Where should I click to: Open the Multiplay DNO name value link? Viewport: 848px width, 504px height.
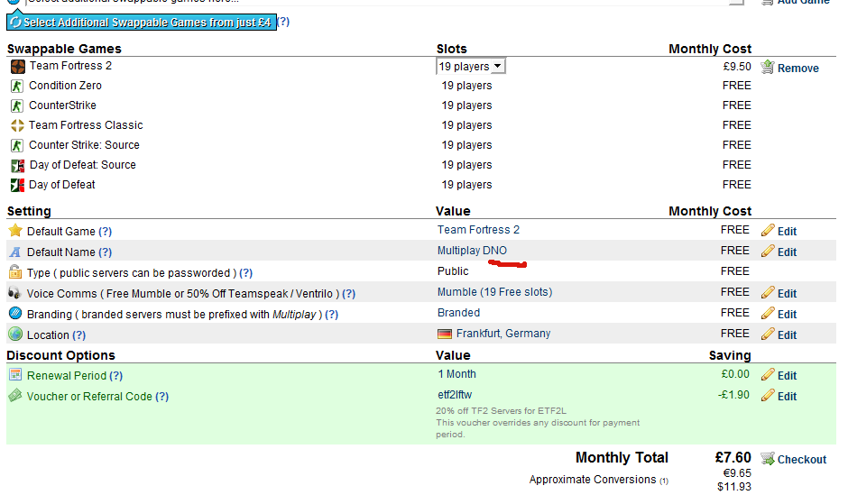[x=472, y=251]
